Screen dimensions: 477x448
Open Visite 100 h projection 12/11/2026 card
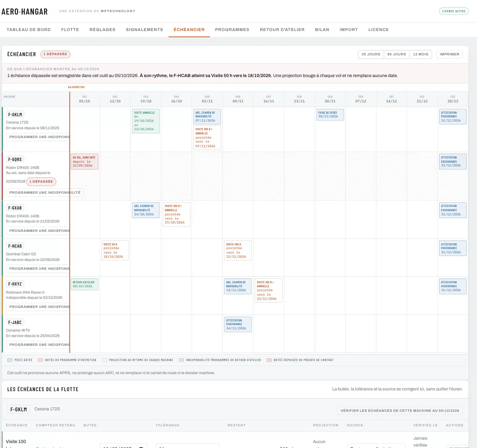point(238,250)
